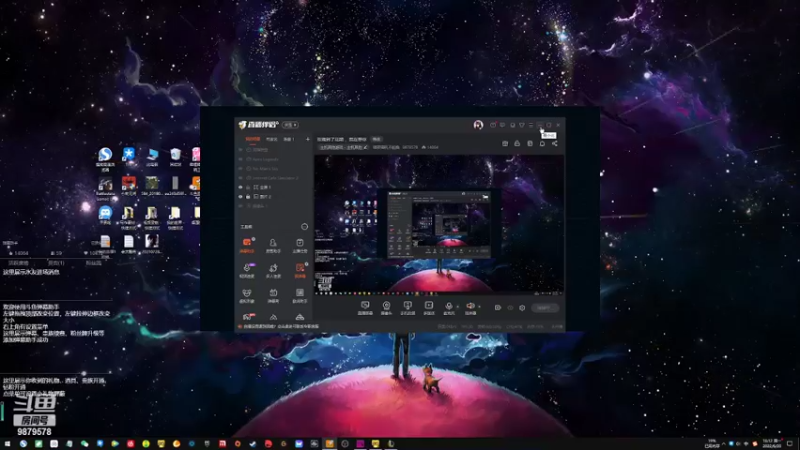Select the person-shaped tool in toolbox top row

point(273,245)
